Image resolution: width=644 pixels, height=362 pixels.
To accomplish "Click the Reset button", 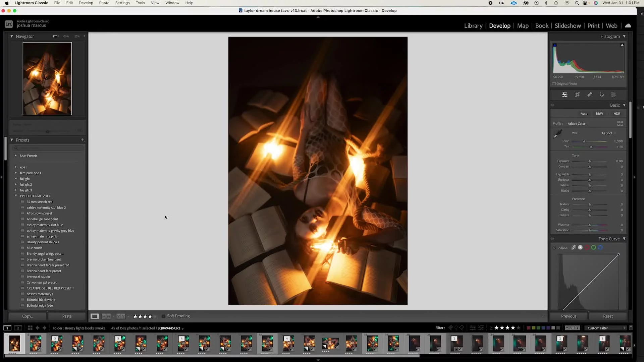I will [x=608, y=316].
